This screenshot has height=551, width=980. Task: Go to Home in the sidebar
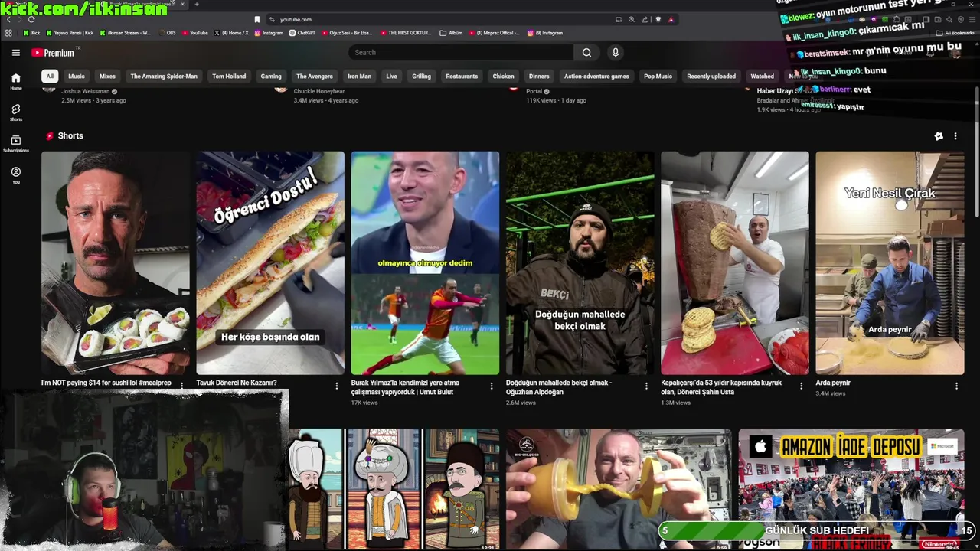point(15,81)
